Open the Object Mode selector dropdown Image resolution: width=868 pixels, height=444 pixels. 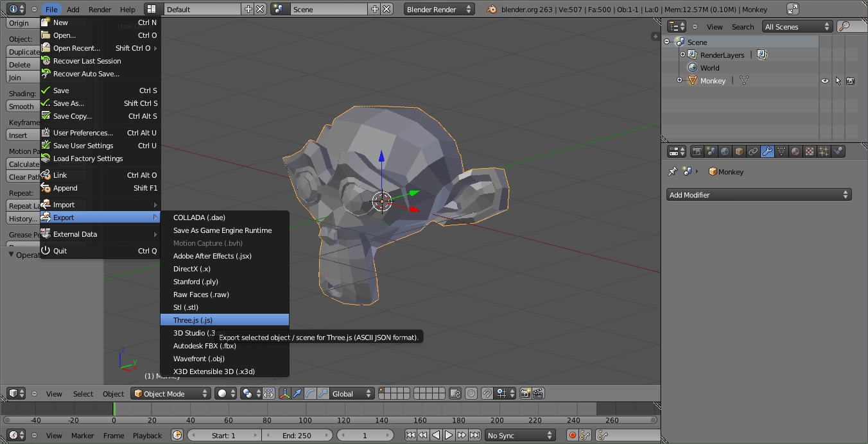tap(171, 393)
